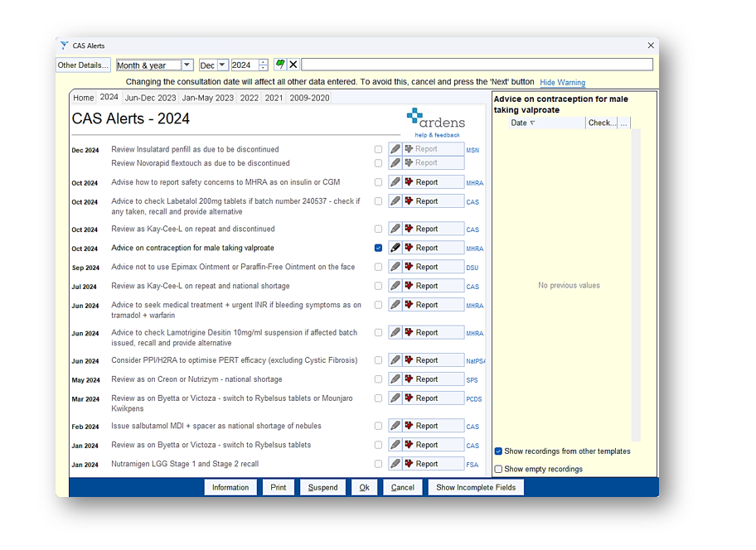
Task: Tick checkbox for Creon or Nutrizym shortage
Action: (379, 379)
